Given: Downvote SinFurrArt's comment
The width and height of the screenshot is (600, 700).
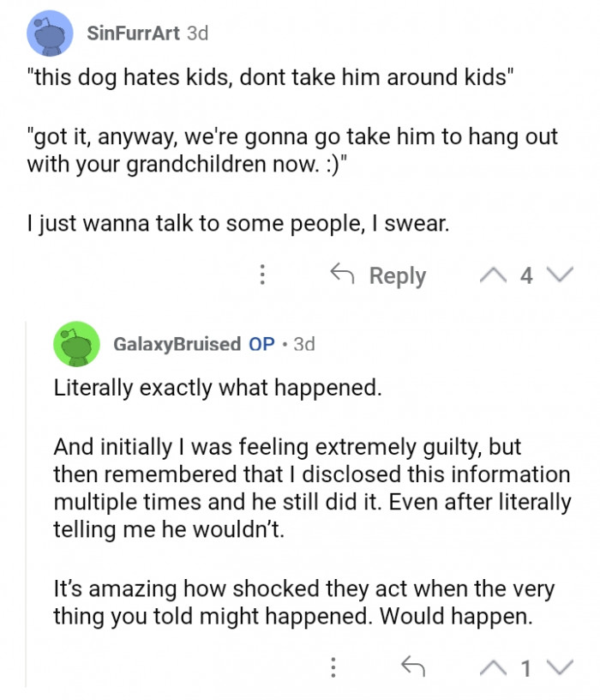Looking at the screenshot, I should 560,275.
